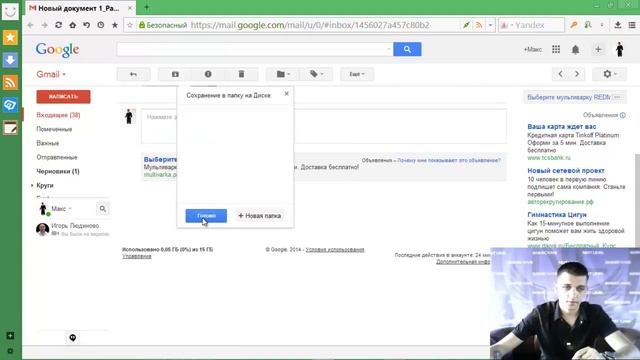This screenshot has width=640, height=360.
Task: Open the 'Новый сетевой проект' ad
Action: pos(566,171)
